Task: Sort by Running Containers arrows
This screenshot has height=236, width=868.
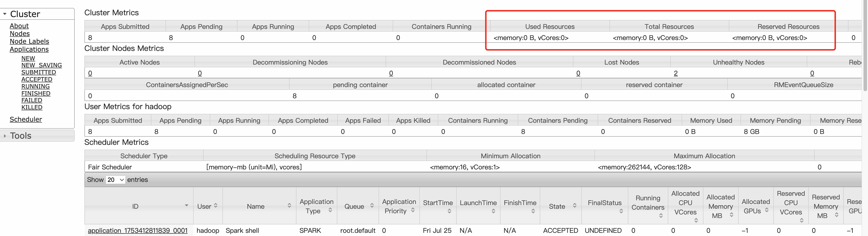Action: pyautogui.click(x=661, y=216)
